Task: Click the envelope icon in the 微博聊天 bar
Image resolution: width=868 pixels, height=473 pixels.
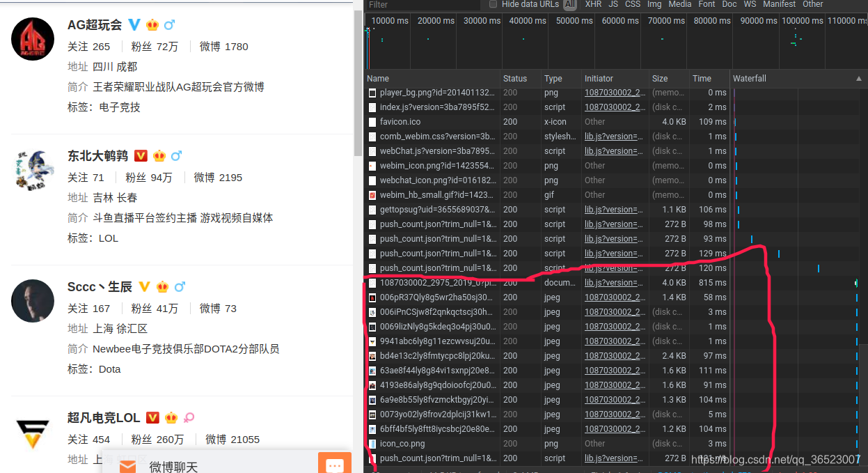Action: 127,466
